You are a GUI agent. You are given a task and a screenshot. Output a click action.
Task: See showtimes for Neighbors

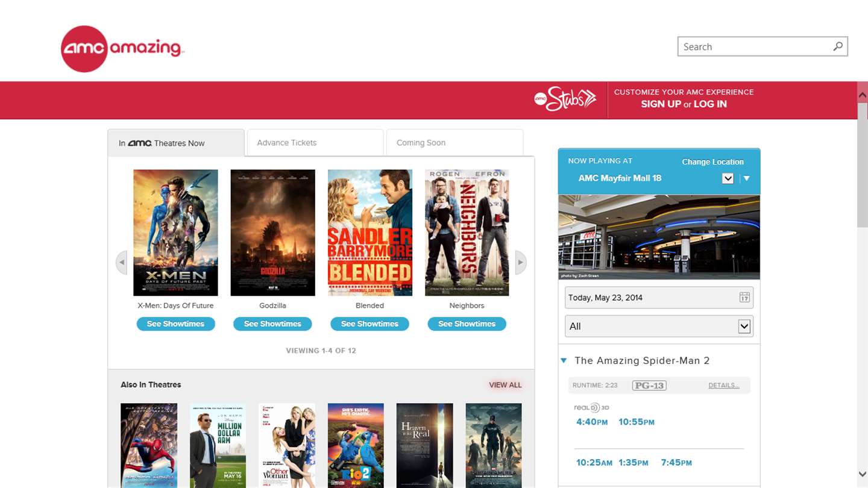click(467, 324)
